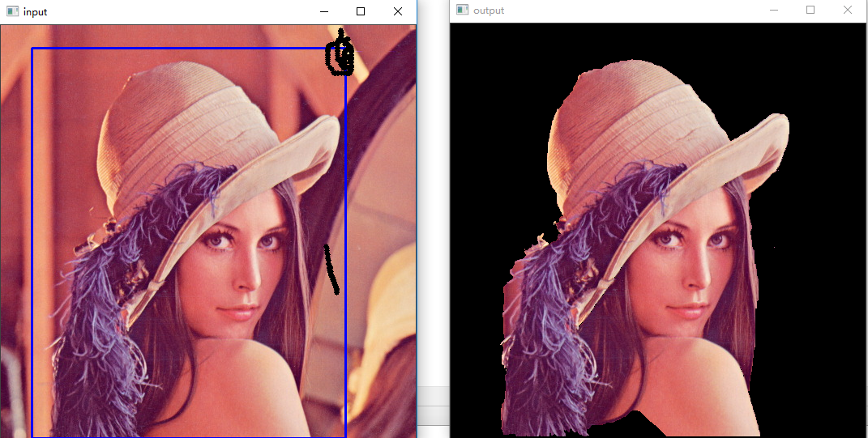Maximize the output window
Image resolution: width=868 pixels, height=438 pixels.
coord(810,10)
